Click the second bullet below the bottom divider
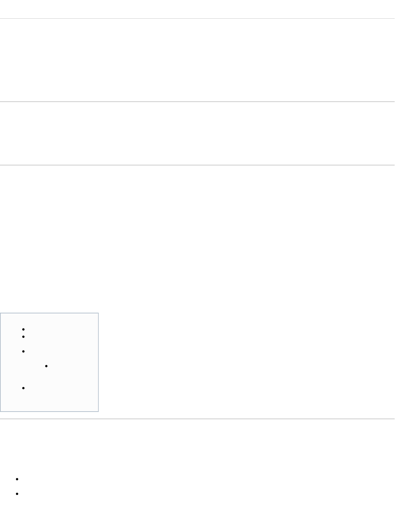 [18, 494]
